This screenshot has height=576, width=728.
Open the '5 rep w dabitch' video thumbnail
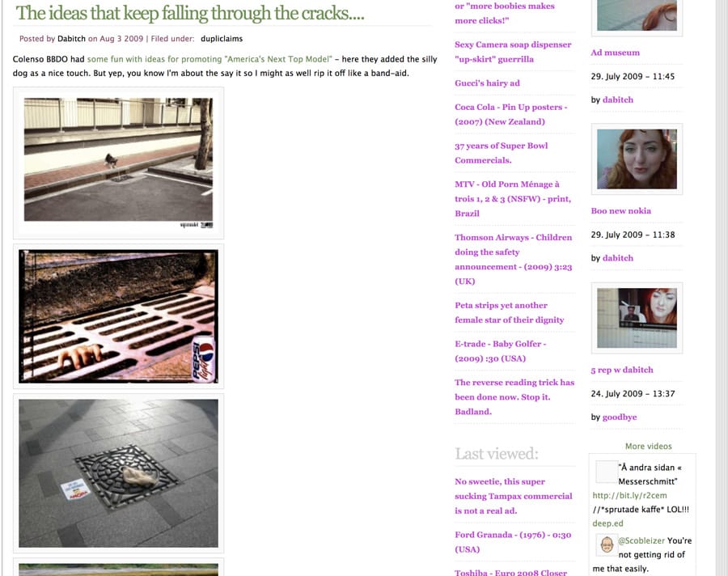coord(637,318)
